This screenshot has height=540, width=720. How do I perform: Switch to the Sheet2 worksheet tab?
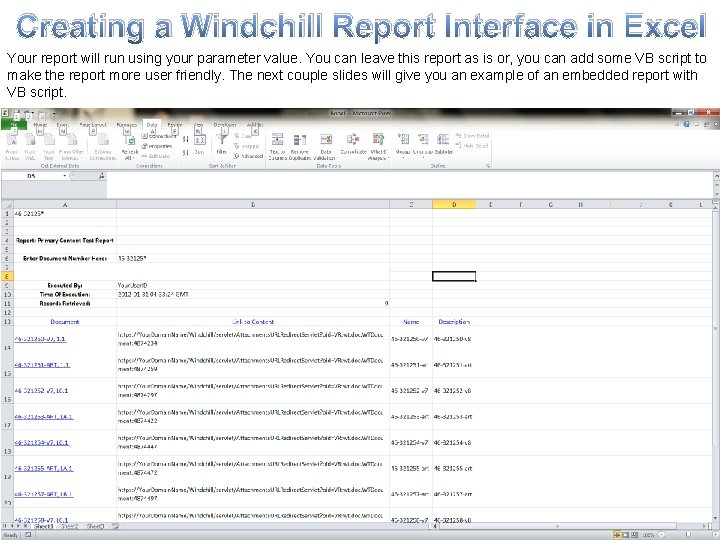[70, 527]
